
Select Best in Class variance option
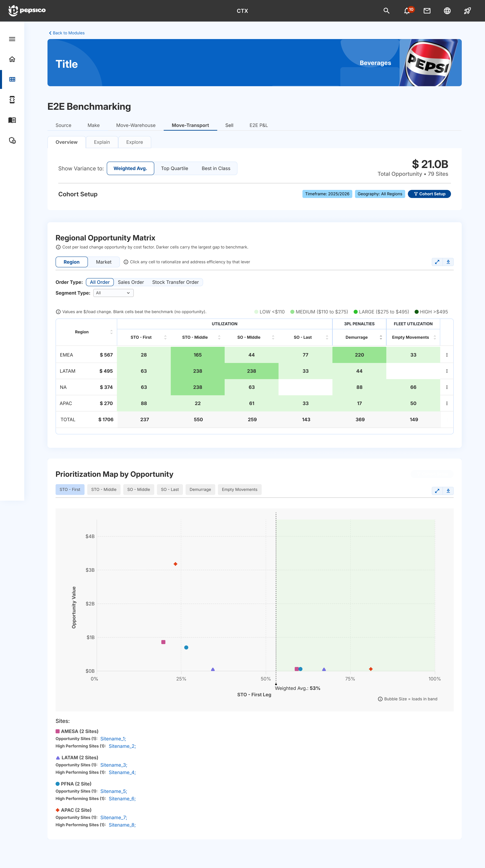[x=216, y=169]
